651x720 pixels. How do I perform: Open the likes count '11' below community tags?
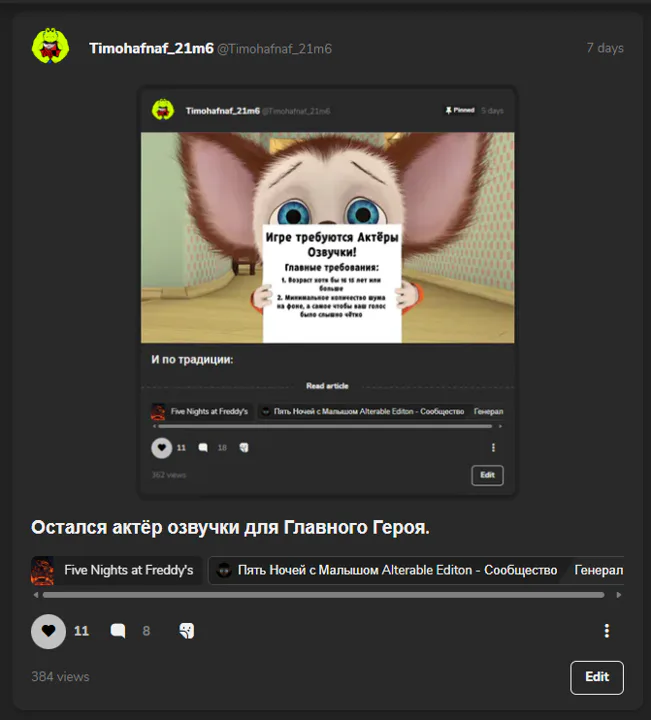pos(81,631)
